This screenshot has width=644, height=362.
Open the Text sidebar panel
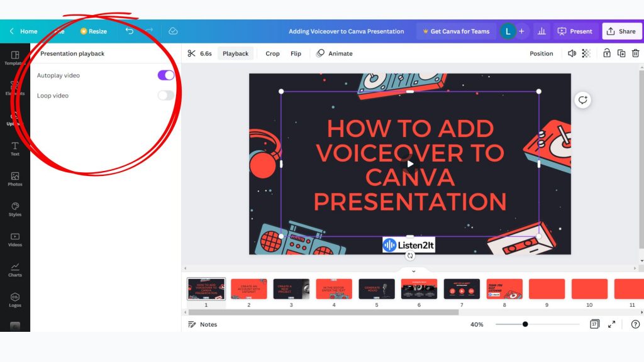[15, 149]
